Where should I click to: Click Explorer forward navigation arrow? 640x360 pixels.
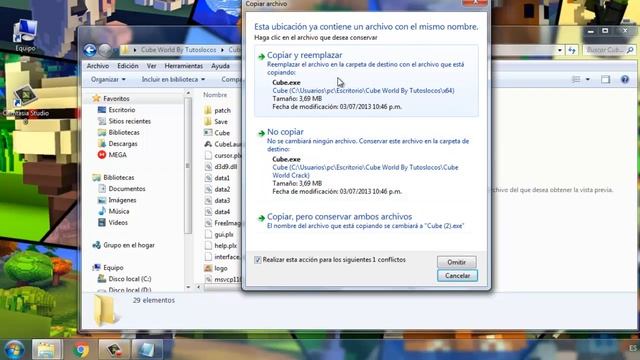coord(105,50)
